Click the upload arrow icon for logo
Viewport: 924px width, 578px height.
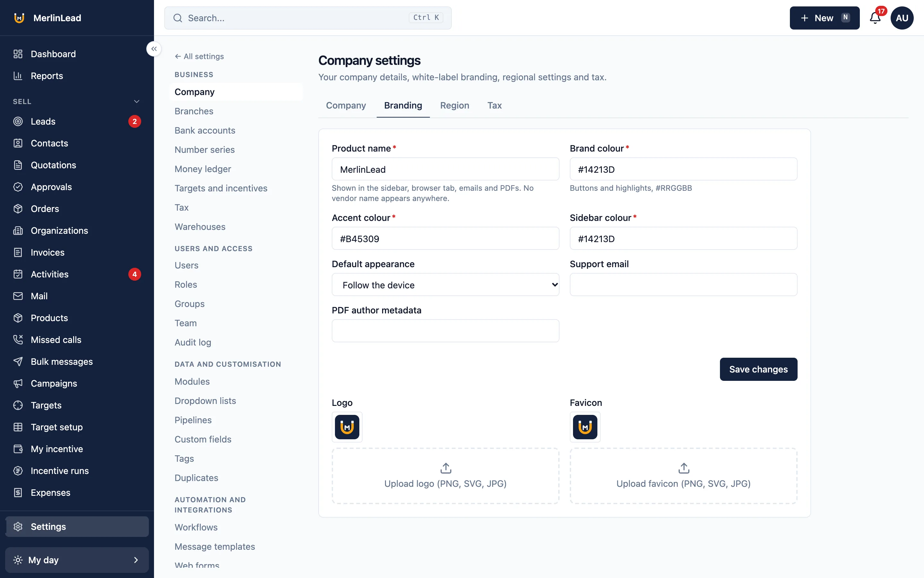pos(446,468)
